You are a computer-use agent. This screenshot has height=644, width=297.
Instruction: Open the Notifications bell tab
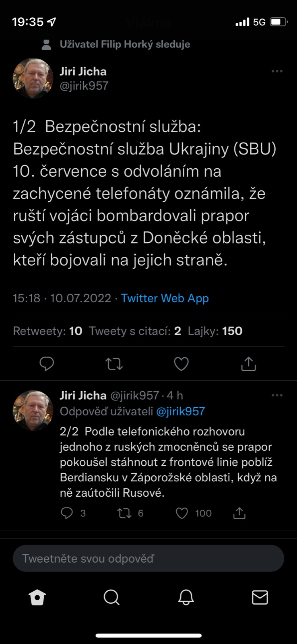186,598
